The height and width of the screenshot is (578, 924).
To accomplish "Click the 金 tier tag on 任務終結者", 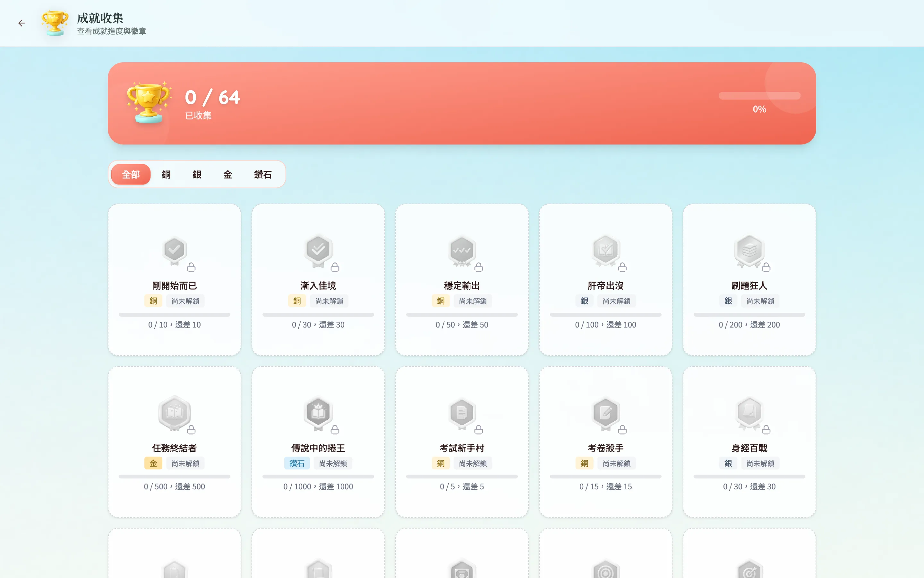I will [153, 463].
